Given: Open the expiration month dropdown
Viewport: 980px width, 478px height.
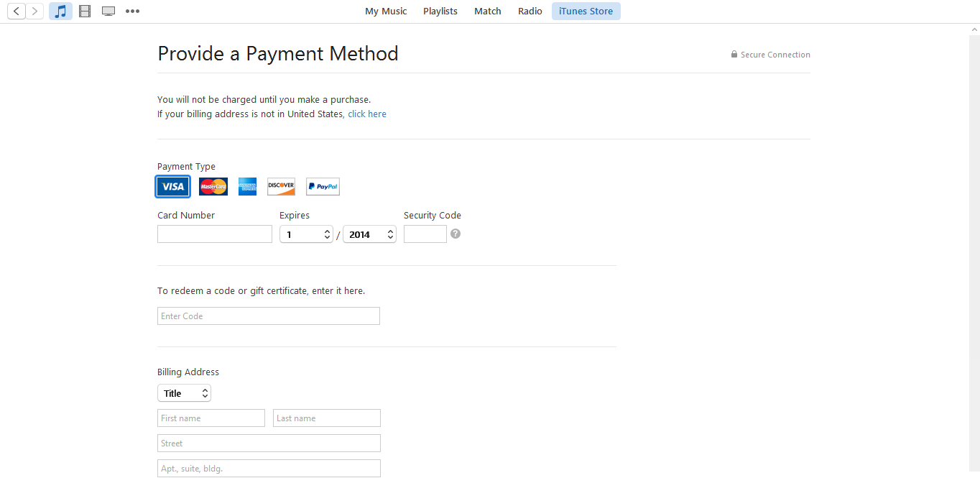Looking at the screenshot, I should coord(306,234).
